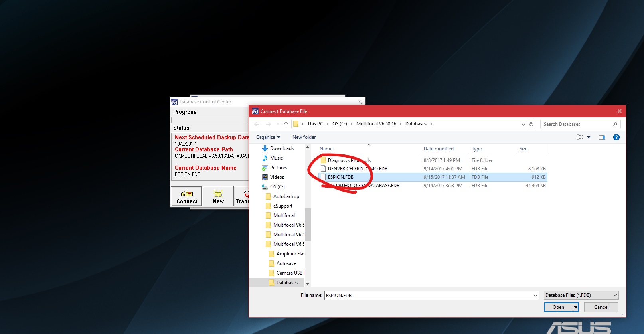The height and width of the screenshot is (334, 644).
Task: Open Music in navigation pane
Action: [276, 158]
